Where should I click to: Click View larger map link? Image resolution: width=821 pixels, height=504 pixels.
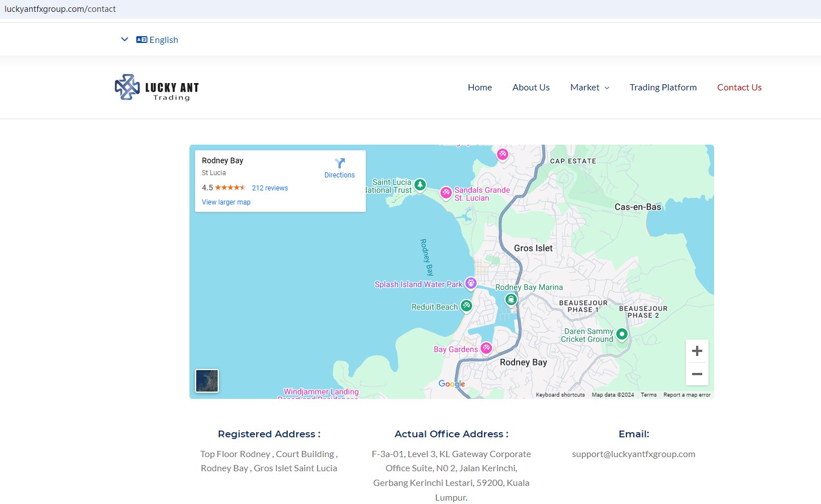[x=226, y=202]
